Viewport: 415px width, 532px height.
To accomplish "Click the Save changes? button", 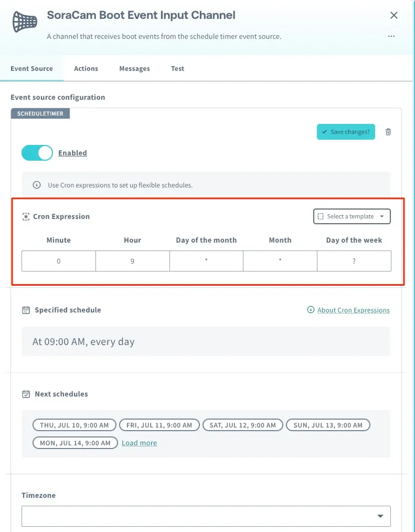I will (346, 132).
